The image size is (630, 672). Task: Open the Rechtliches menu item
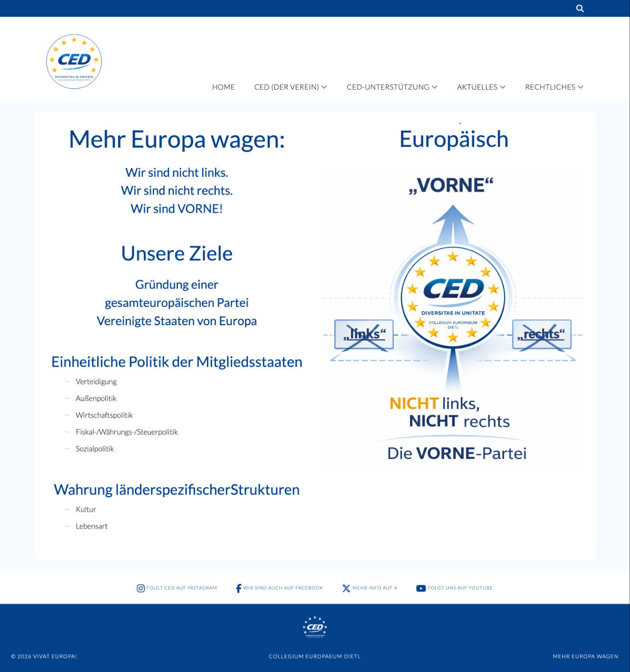click(550, 87)
